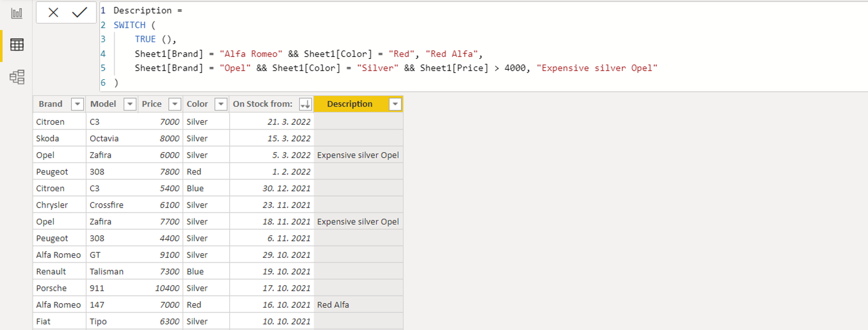Click the price cell 8000
Image resolution: width=868 pixels, height=330 pixels.
160,138
